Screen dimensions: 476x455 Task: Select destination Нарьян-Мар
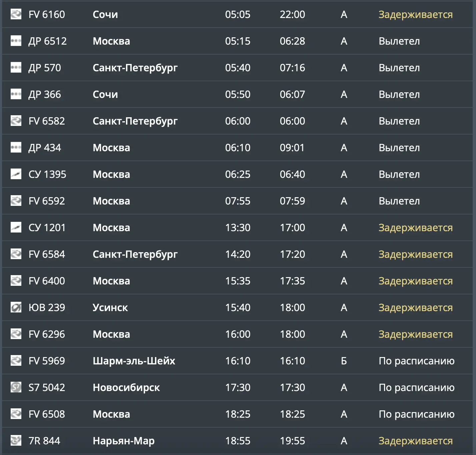pos(124,441)
